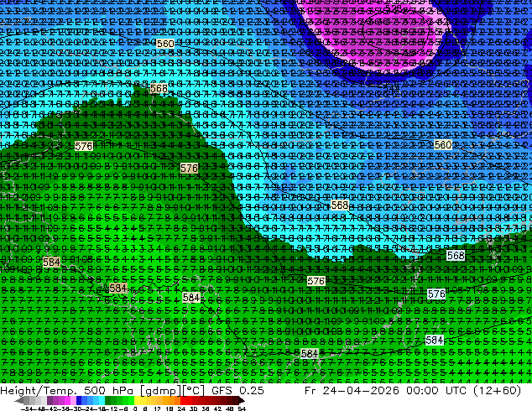This screenshot has height=411, width=532.
Task: Pick the dark green legend swatch at -18
Action: coord(108,400)
